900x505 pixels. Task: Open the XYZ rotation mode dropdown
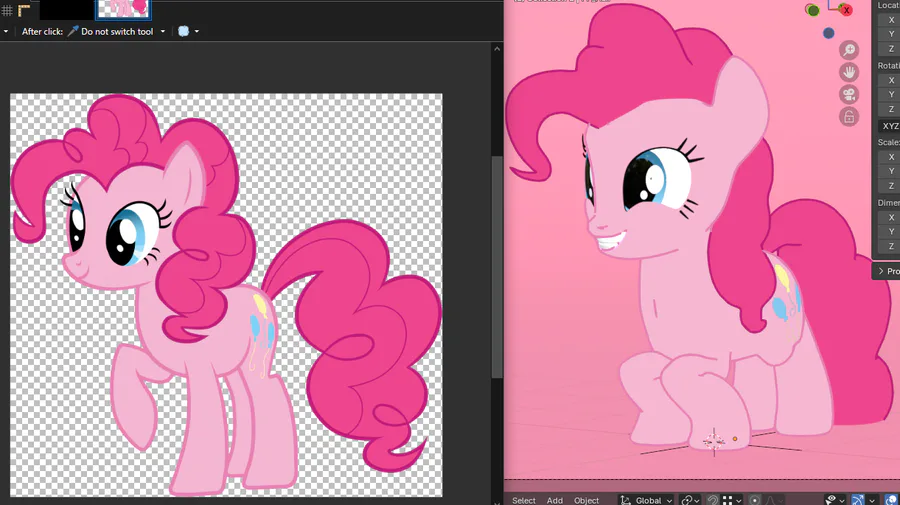[x=889, y=126]
